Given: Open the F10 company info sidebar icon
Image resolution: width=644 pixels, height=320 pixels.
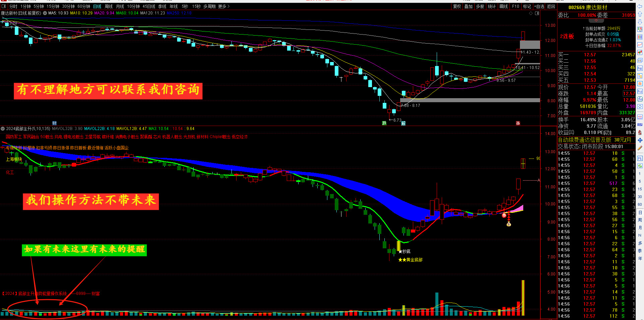Looking at the screenshot, I should click(640, 68).
